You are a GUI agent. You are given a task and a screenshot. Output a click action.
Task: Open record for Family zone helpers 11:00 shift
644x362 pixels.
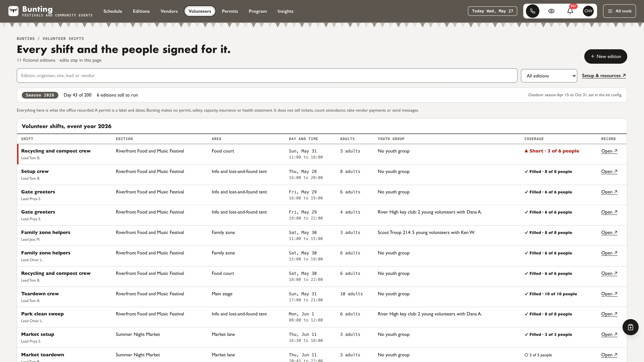click(609, 232)
